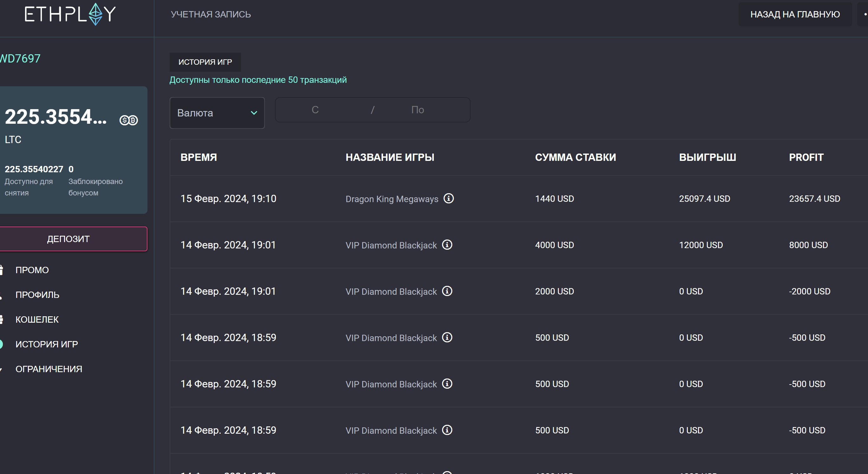Click the Валюта dropdown chevron arrow

coord(254,113)
